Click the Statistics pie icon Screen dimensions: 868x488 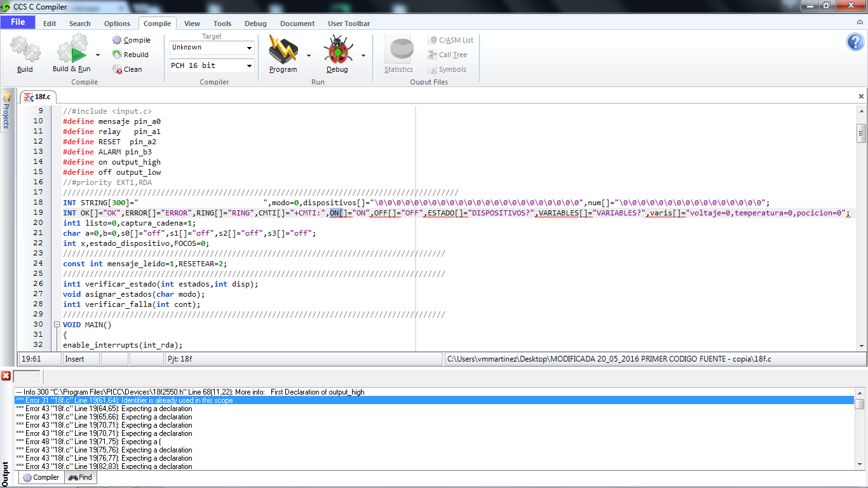click(400, 50)
